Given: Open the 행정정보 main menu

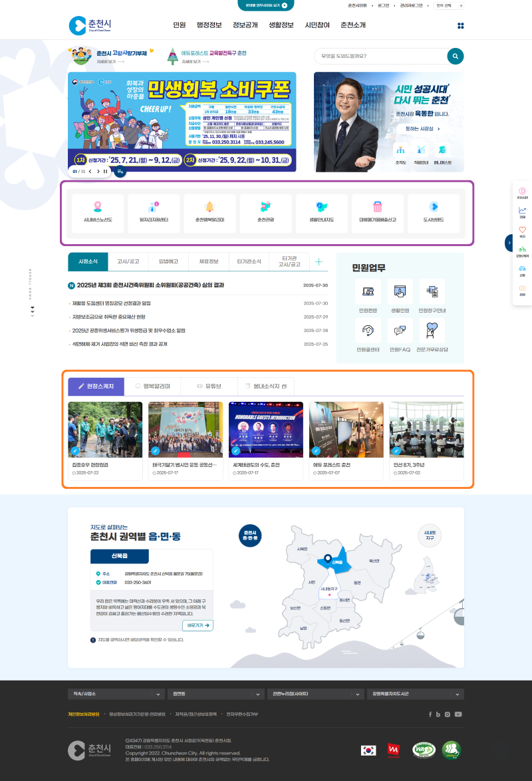Looking at the screenshot, I should click(209, 25).
